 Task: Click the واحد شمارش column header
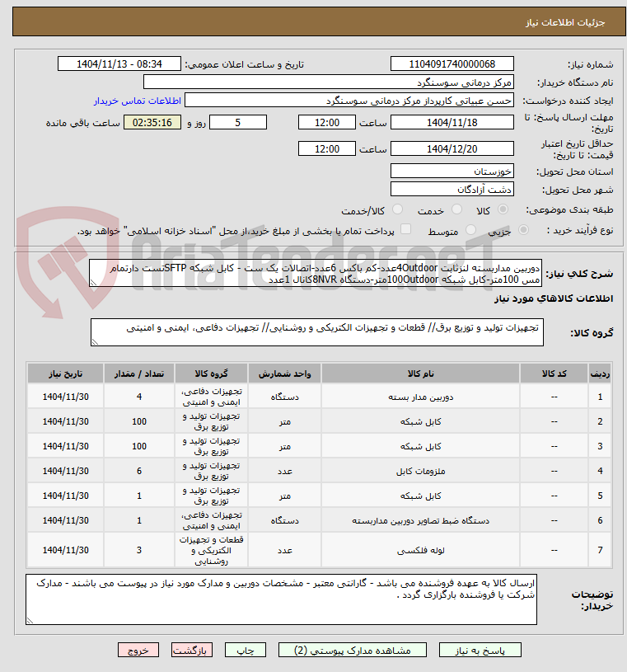[x=284, y=374]
